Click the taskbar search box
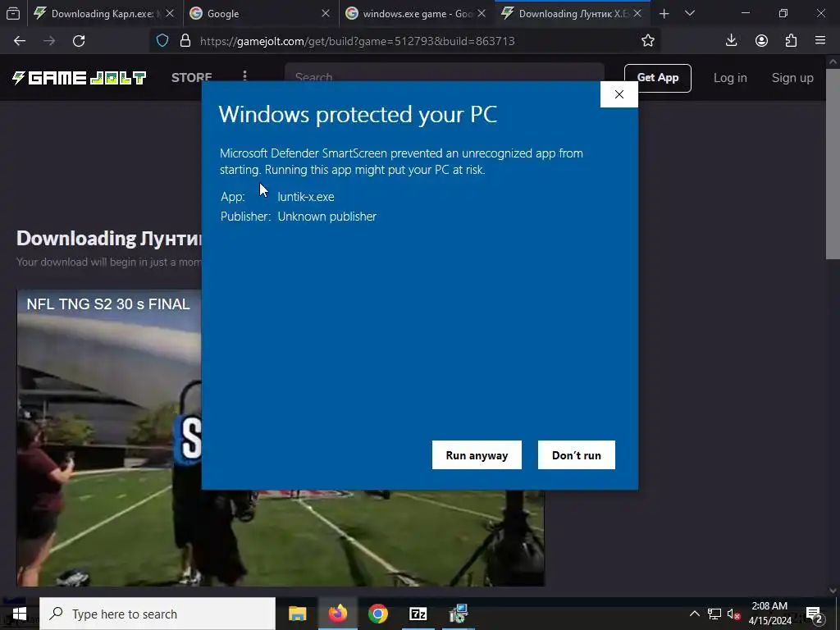 tap(157, 614)
